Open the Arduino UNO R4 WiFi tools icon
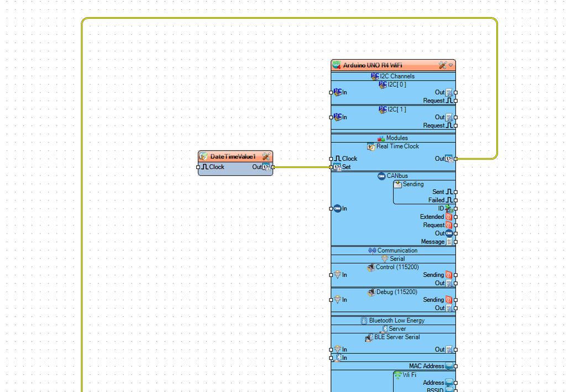 click(442, 65)
